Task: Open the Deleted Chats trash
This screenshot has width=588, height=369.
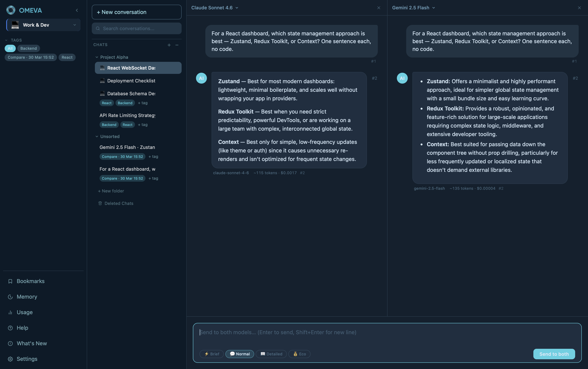Action: (x=119, y=203)
